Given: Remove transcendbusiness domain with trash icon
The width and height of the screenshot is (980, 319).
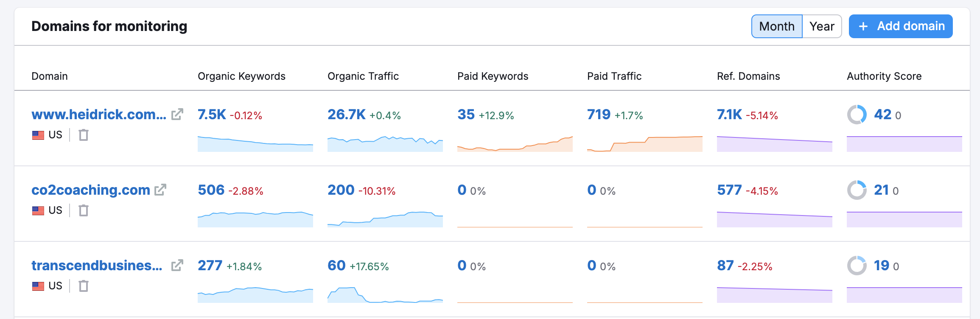Looking at the screenshot, I should pos(84,286).
